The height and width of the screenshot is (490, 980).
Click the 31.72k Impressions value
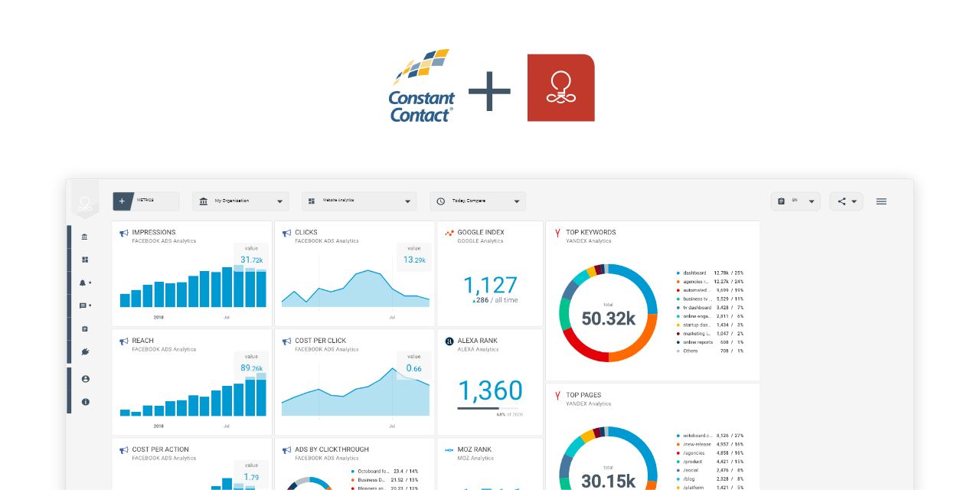[x=251, y=260]
